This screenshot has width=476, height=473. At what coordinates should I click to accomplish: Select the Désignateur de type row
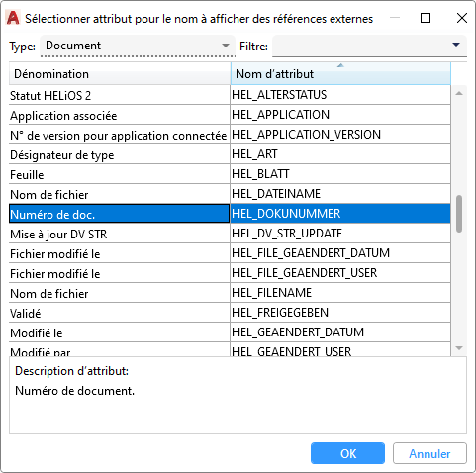coord(230,154)
